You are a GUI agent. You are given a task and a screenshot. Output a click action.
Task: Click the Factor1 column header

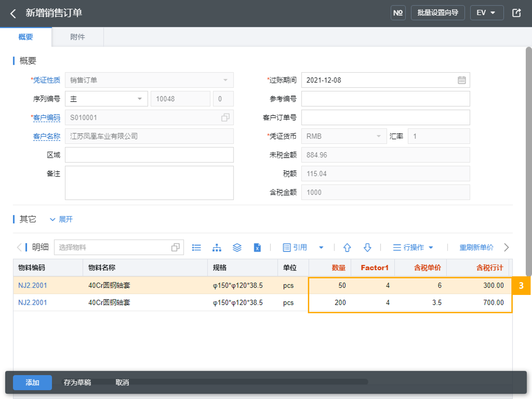373,268
